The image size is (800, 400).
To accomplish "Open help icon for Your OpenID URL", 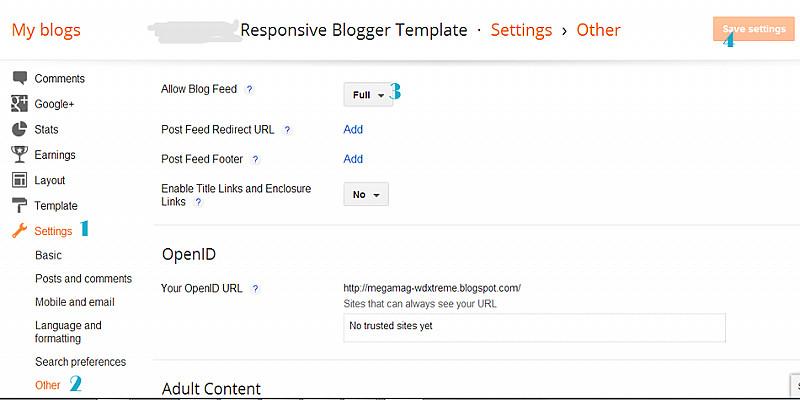I will [x=256, y=288].
